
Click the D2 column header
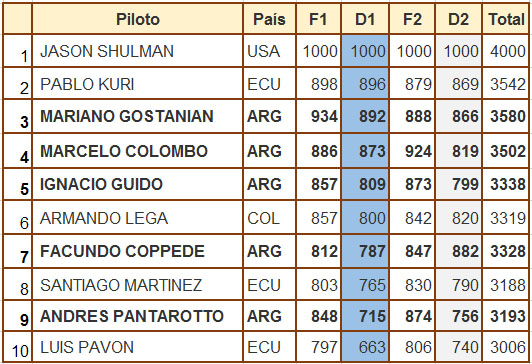(459, 19)
